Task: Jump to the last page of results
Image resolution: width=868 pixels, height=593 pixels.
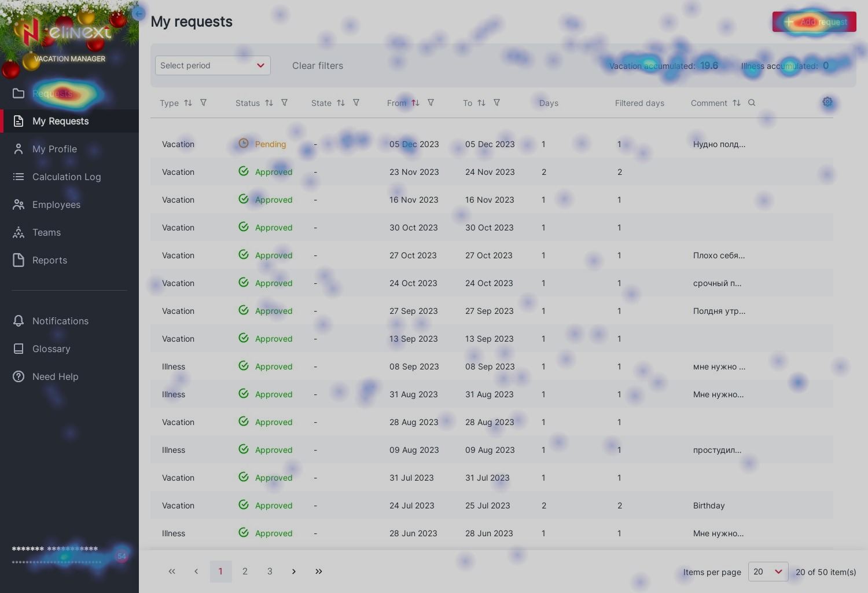Action: pyautogui.click(x=319, y=572)
